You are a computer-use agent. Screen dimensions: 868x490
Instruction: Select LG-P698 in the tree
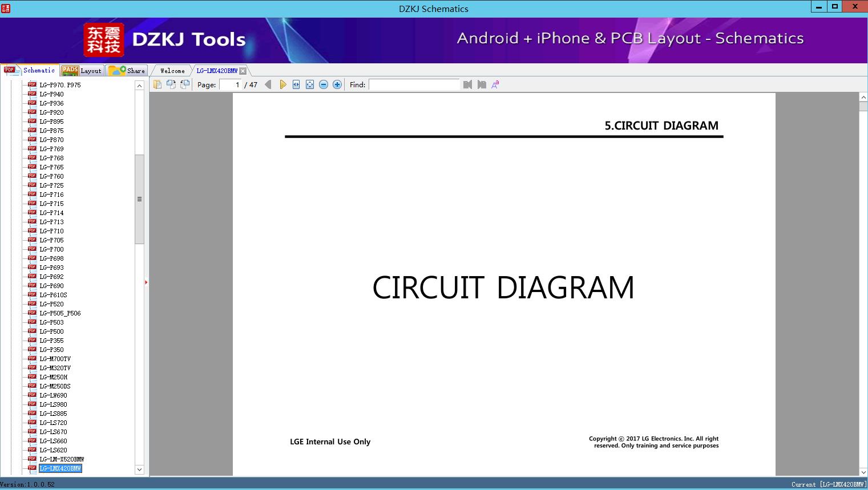(x=51, y=258)
